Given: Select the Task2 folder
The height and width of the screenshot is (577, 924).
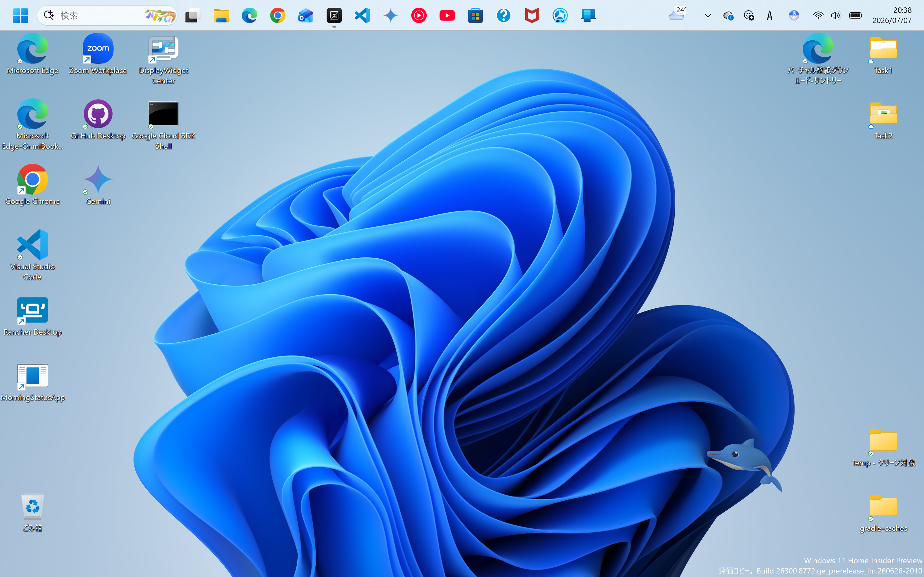Looking at the screenshot, I should (x=883, y=120).
